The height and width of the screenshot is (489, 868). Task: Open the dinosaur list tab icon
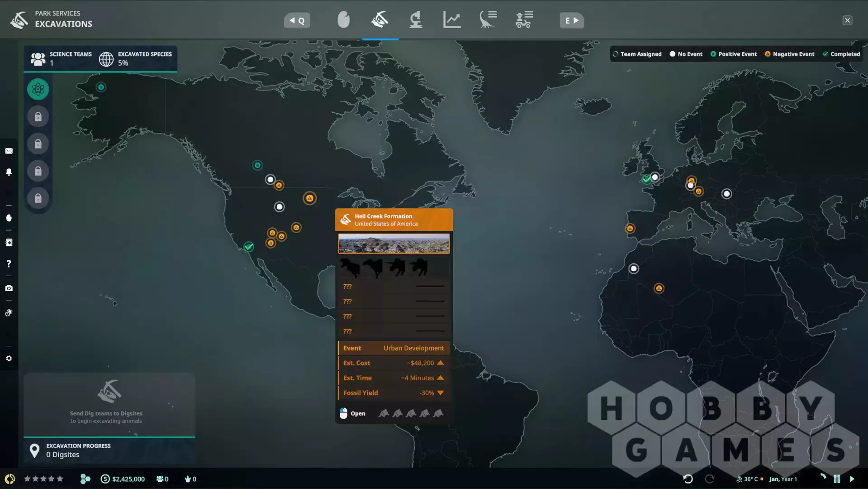point(488,20)
